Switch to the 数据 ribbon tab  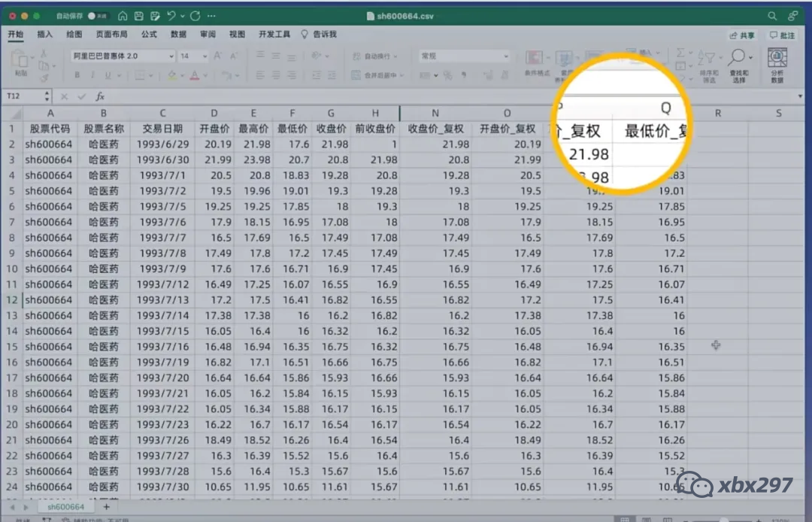click(x=179, y=34)
